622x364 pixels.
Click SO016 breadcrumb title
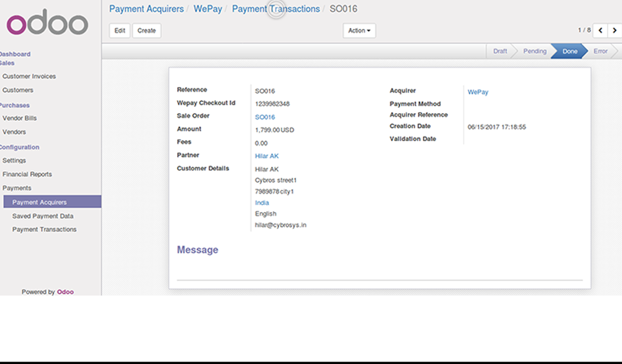point(343,9)
